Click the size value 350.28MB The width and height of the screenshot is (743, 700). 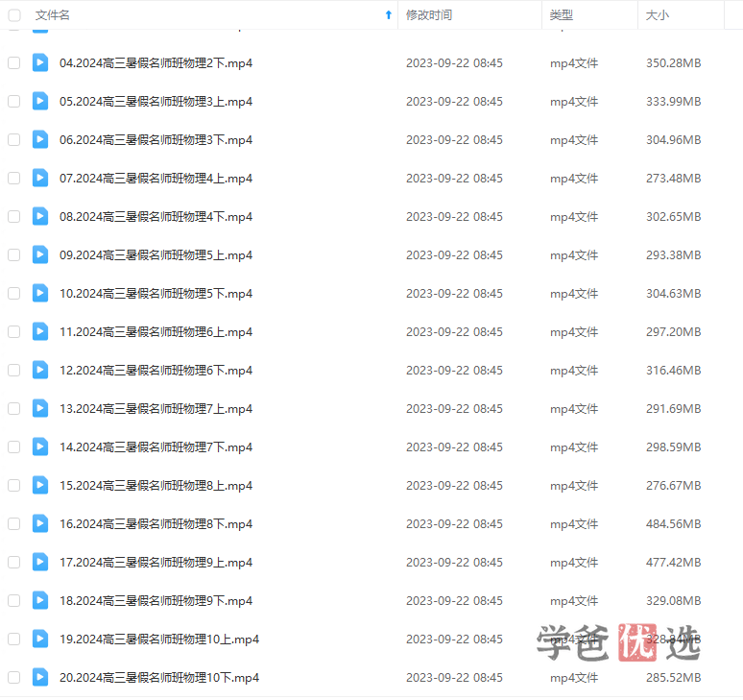(x=673, y=63)
